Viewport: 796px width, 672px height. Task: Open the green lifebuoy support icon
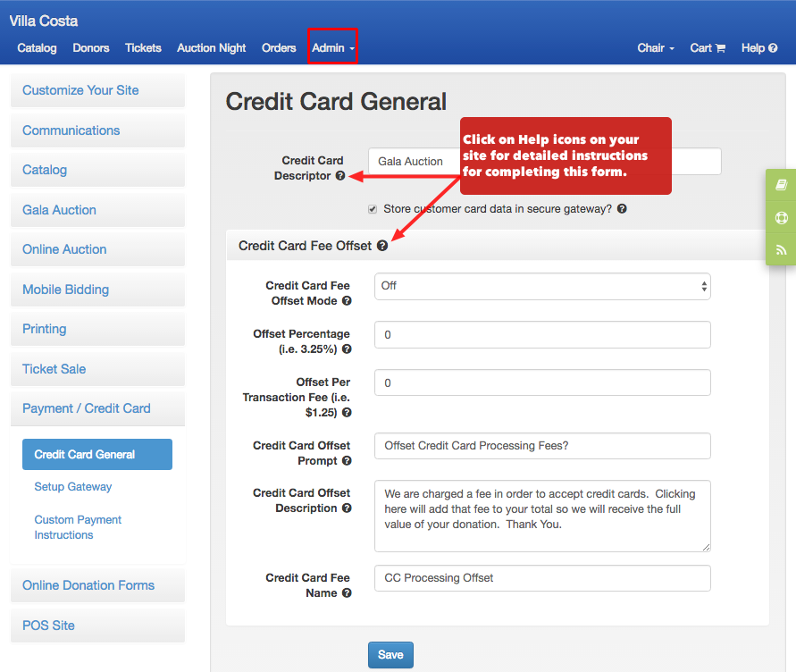782,217
